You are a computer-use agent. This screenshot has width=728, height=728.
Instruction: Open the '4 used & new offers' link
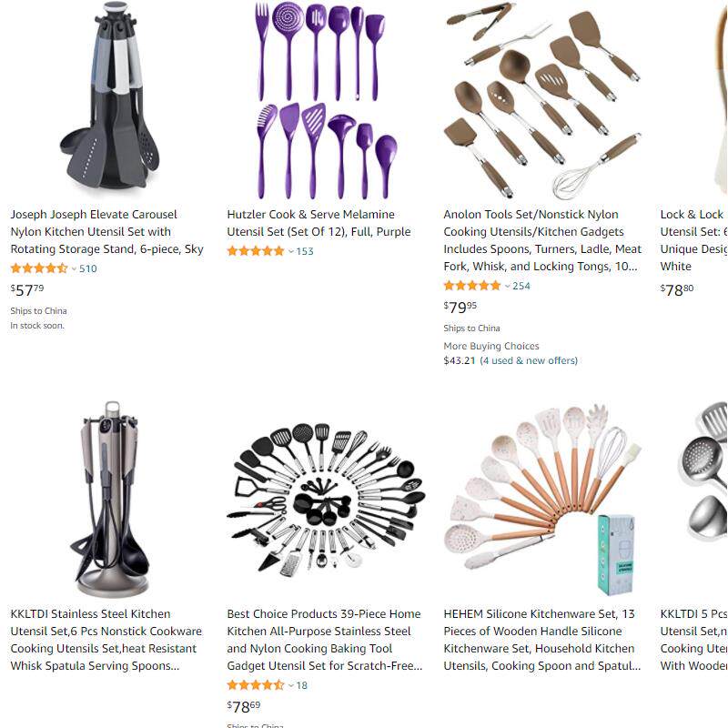coord(529,360)
